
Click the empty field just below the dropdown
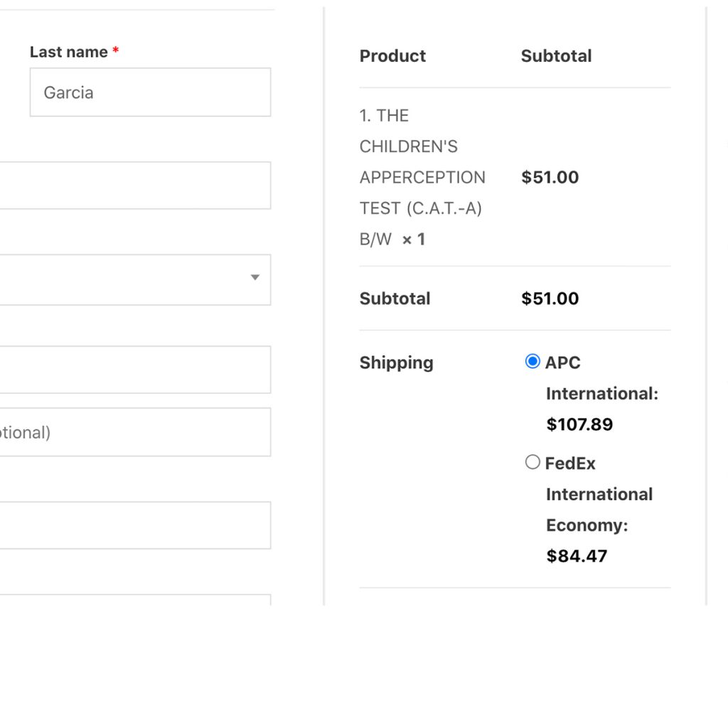coord(135,370)
